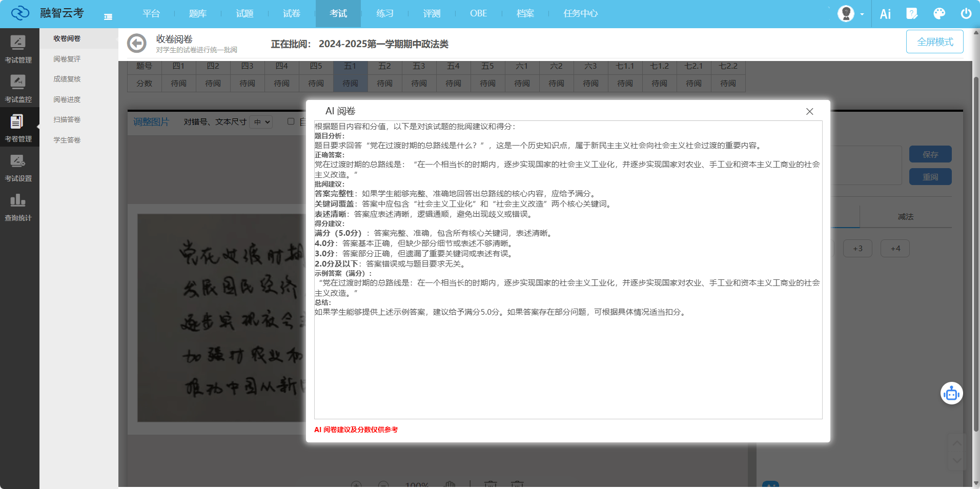
Task: Click the back arrow beside 收卷阅卷
Action: (x=136, y=44)
